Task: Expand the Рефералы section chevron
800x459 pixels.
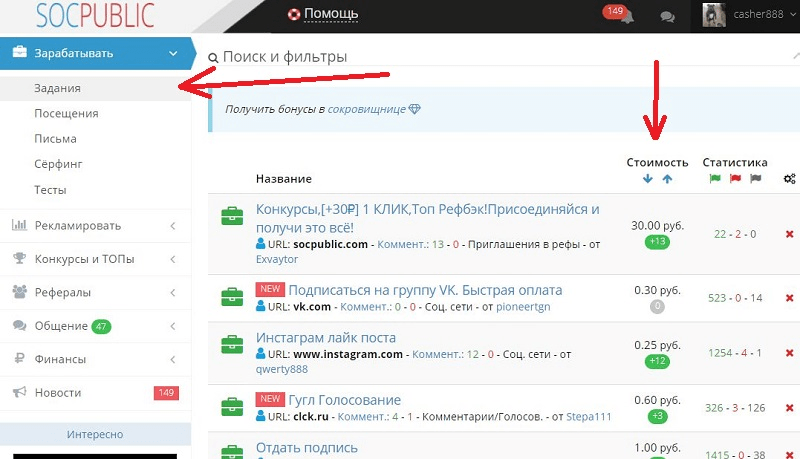Action: click(x=173, y=292)
